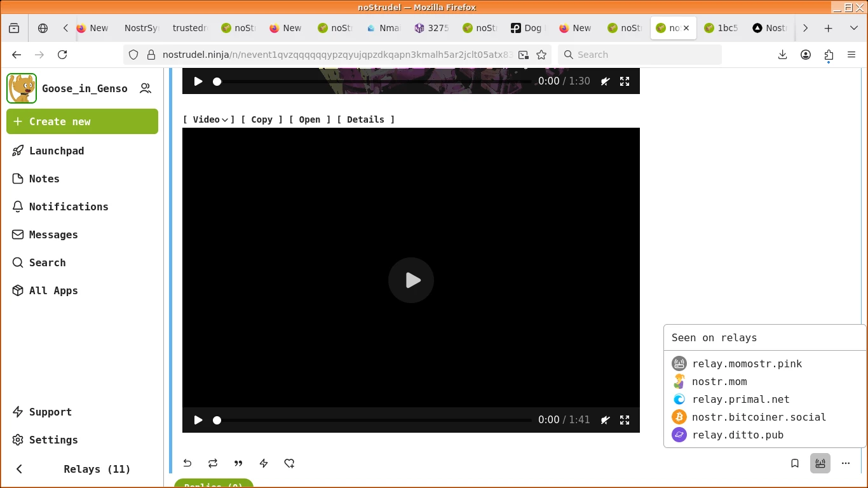The image size is (868, 488).
Task: Click the [ Copy ] video link button
Action: [262, 119]
